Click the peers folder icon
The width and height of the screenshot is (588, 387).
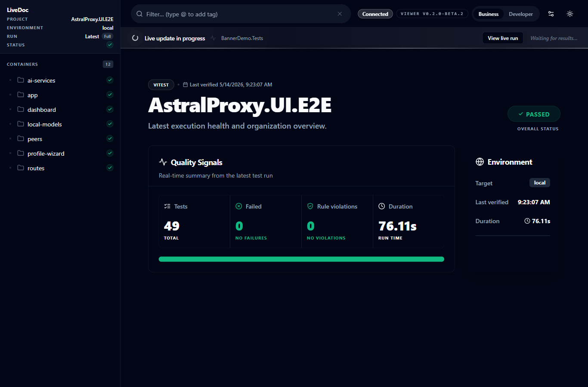(x=21, y=138)
